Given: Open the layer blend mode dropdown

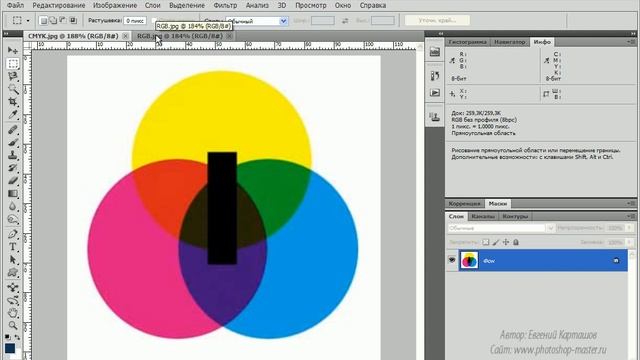Looking at the screenshot, I should pos(501,228).
